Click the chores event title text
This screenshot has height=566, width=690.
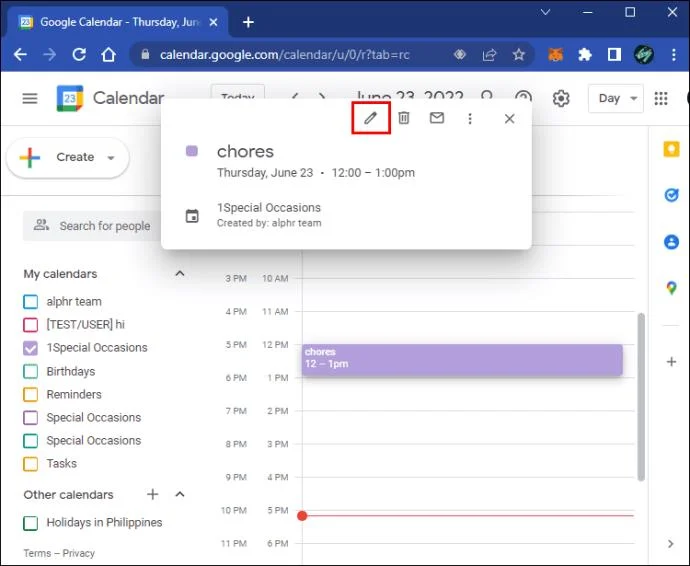click(245, 151)
